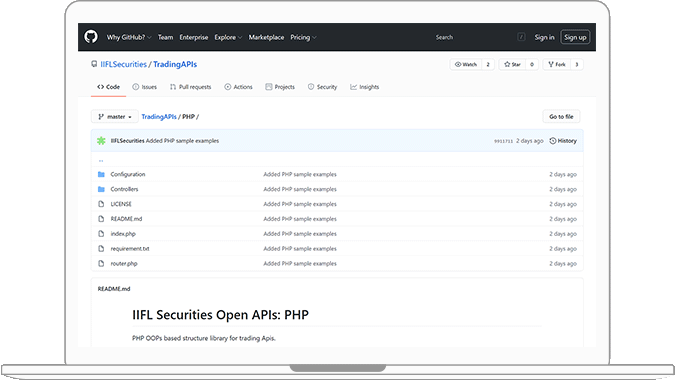Viewport: 675px width, 380px height.
Task: Open the Why GitHub? dropdown menu
Action: 129,37
